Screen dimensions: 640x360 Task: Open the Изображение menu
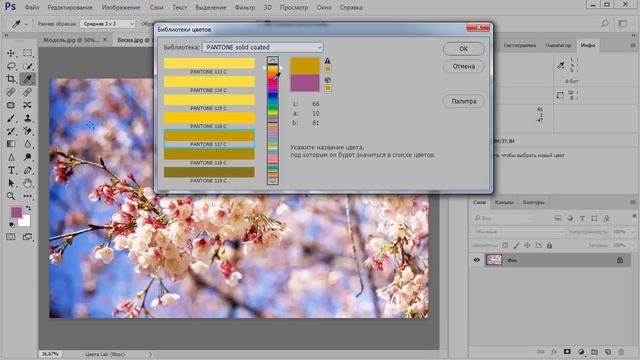click(121, 7)
